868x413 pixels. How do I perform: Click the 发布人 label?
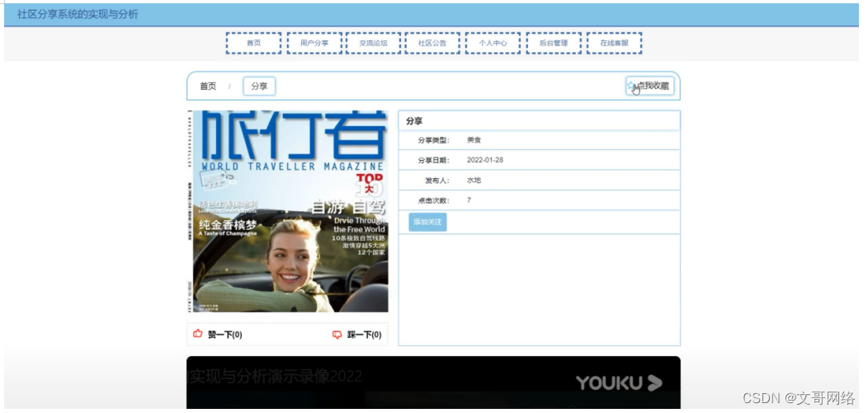coord(437,181)
